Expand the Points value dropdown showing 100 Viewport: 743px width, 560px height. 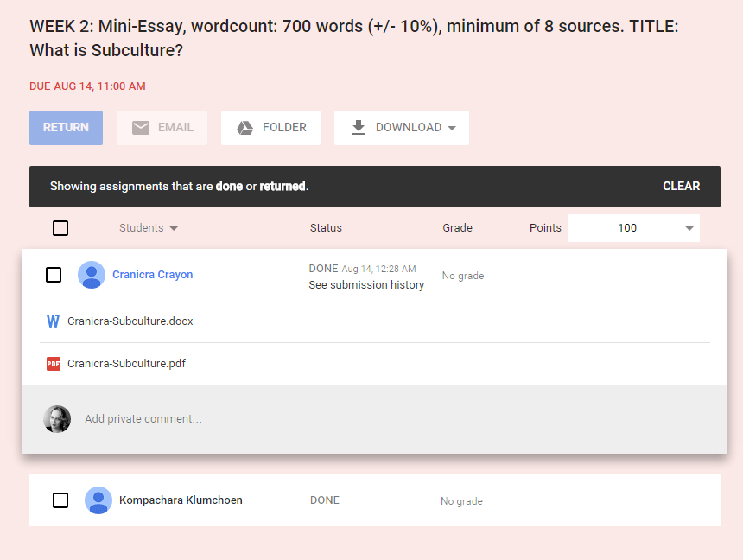(689, 228)
